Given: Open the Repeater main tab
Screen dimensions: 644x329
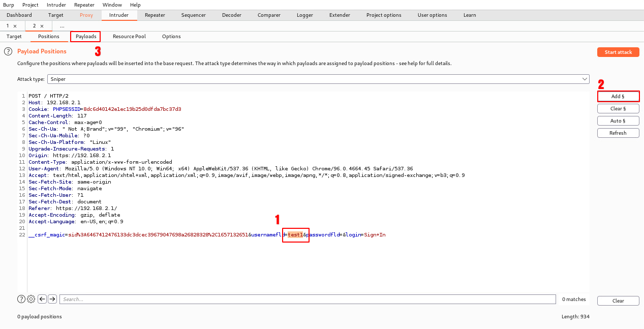Looking at the screenshot, I should 155,15.
